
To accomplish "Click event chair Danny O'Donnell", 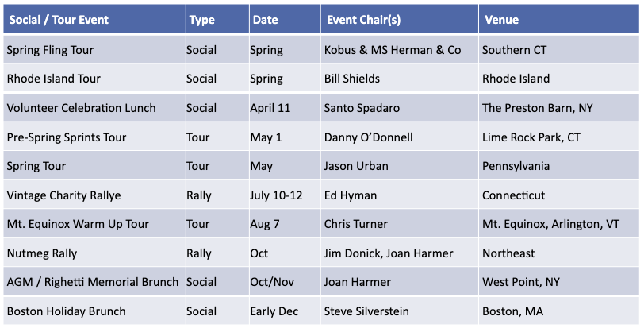I will click(x=368, y=137).
